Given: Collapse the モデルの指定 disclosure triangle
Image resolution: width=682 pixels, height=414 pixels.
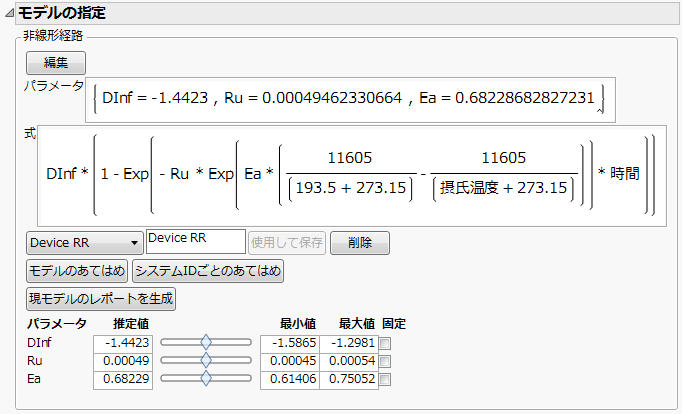Looking at the screenshot, I should pos(10,15).
